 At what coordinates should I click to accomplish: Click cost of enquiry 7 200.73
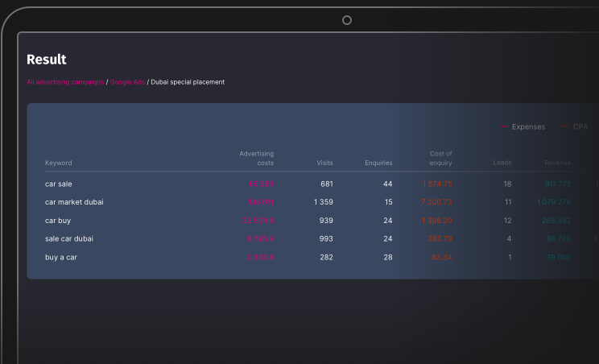(436, 202)
